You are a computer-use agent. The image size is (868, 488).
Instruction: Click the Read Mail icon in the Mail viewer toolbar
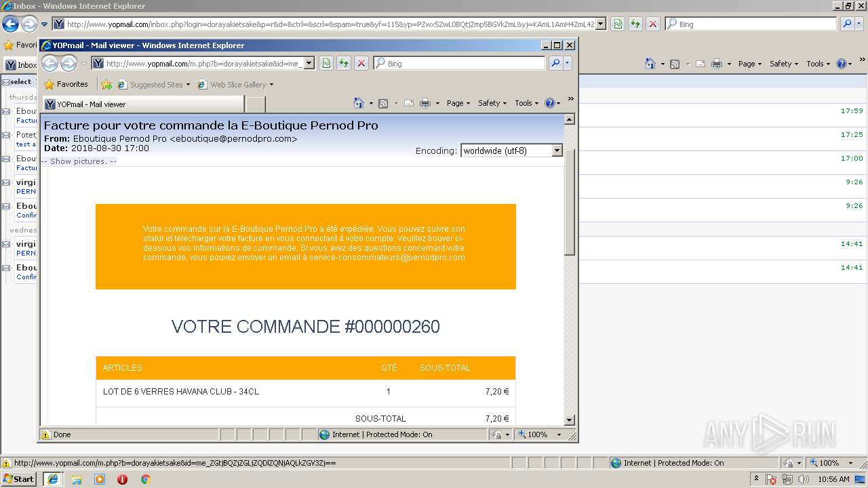click(x=409, y=103)
